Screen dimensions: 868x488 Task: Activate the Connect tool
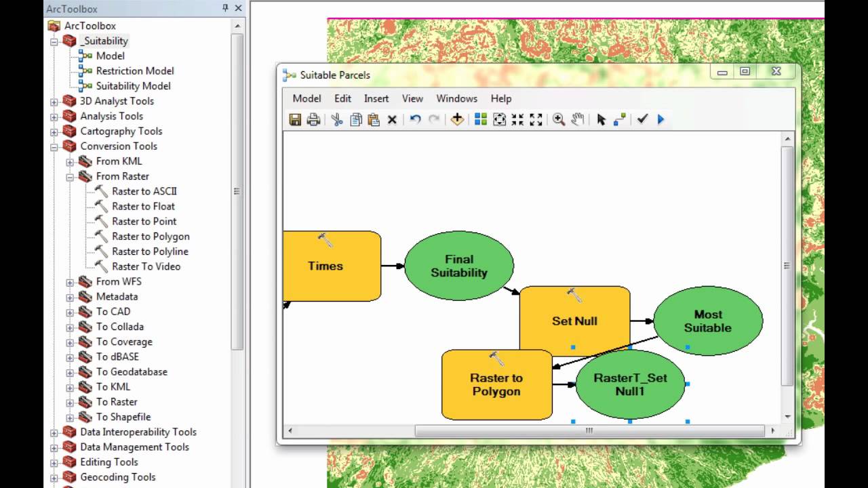[619, 119]
